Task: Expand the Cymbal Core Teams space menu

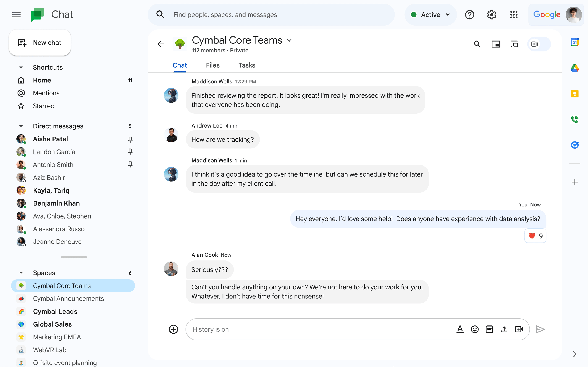Action: (289, 40)
